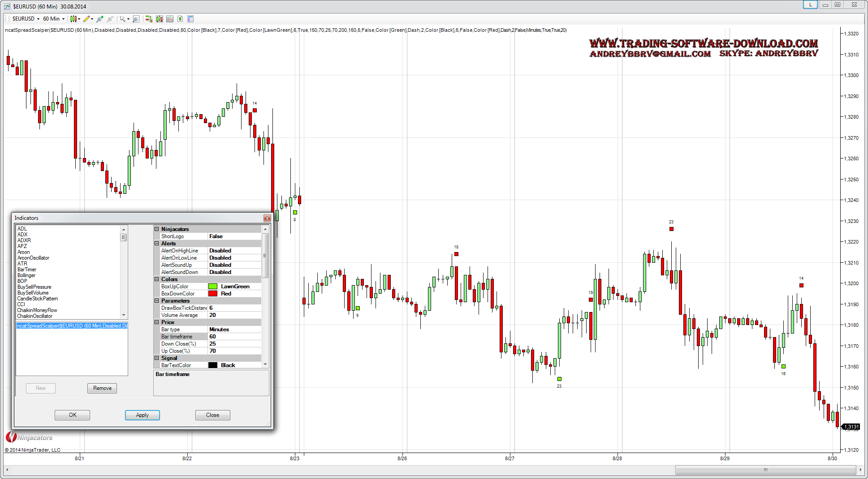Click the Remove button
The image size is (868, 479).
coord(102,388)
